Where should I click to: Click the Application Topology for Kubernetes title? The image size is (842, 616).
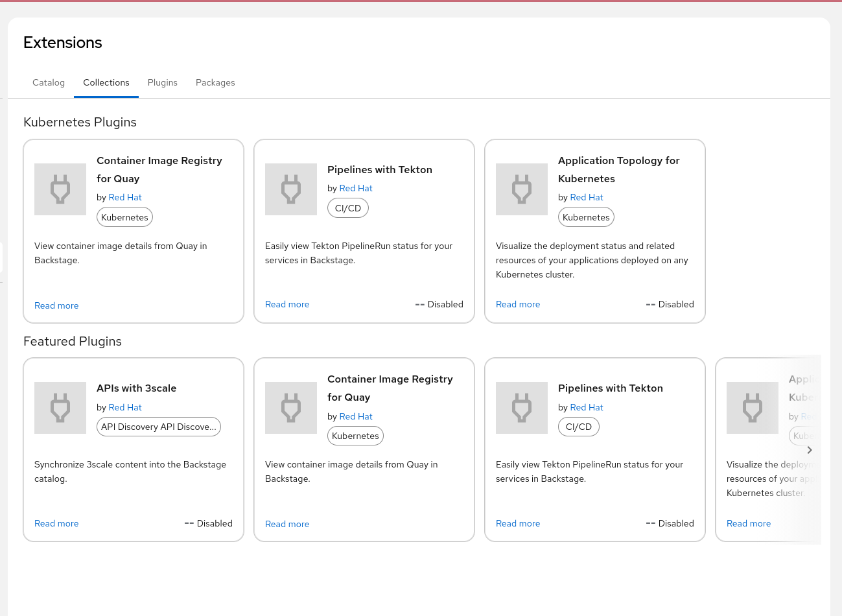click(618, 169)
